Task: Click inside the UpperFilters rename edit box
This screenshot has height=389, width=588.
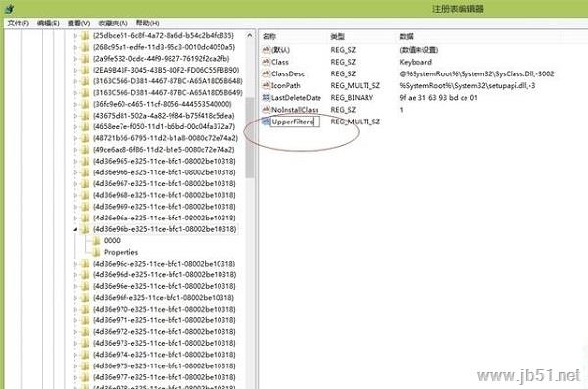Action: coord(295,122)
